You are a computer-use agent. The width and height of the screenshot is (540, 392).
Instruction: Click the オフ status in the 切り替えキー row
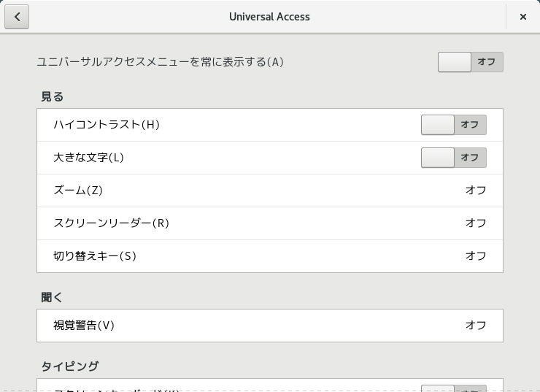click(476, 256)
